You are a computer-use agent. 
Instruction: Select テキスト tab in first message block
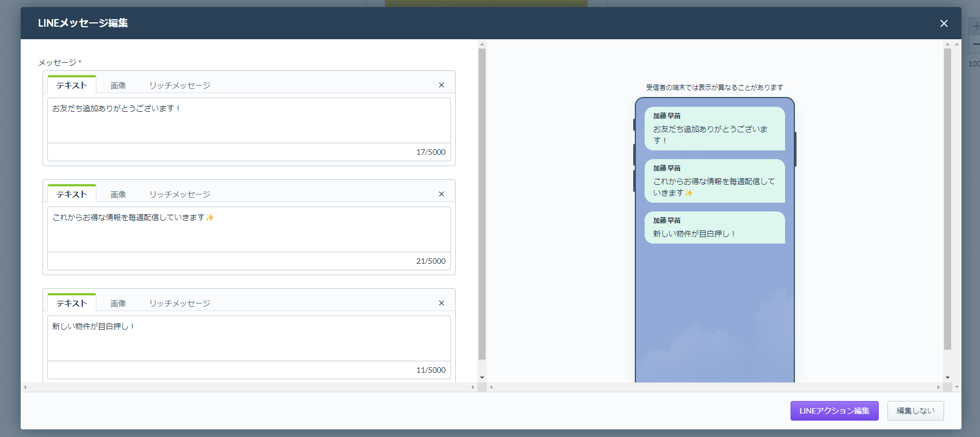72,85
